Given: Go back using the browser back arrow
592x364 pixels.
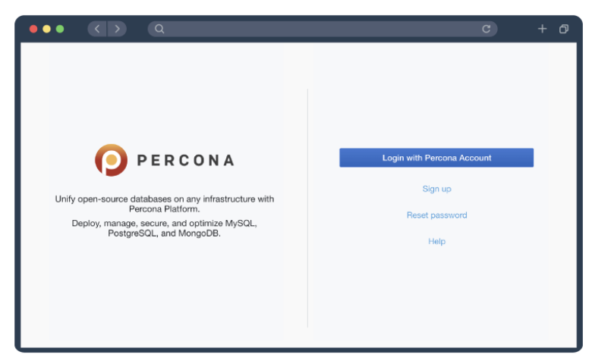Looking at the screenshot, I should point(97,29).
